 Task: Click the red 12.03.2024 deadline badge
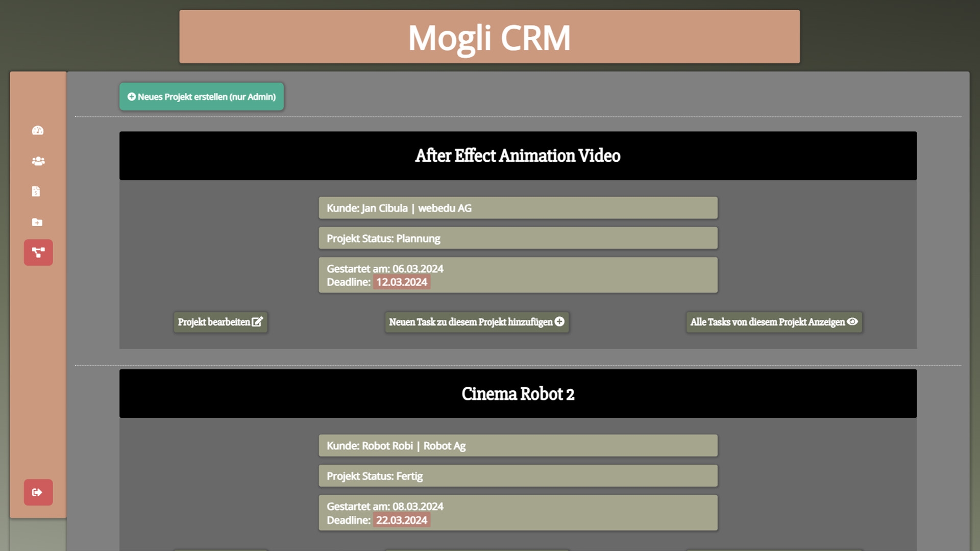point(402,282)
